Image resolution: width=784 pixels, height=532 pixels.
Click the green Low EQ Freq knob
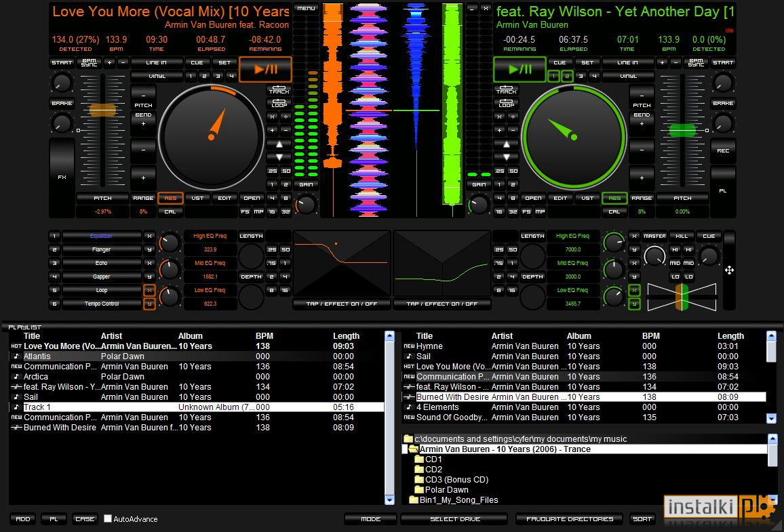point(614,296)
